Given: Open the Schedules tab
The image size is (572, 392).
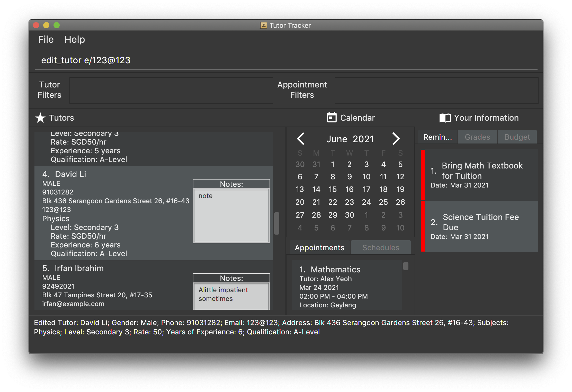Looking at the screenshot, I should point(381,247).
